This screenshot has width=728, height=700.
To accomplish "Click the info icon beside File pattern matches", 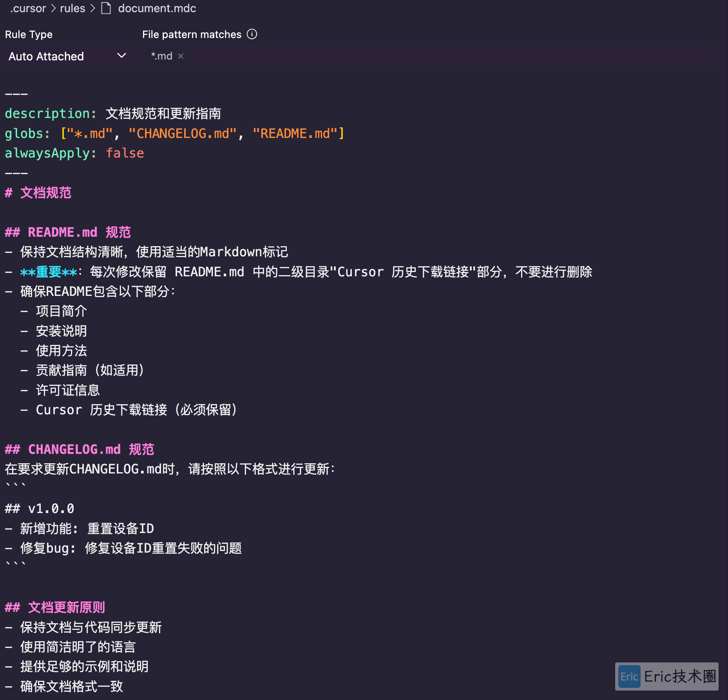I will (253, 34).
